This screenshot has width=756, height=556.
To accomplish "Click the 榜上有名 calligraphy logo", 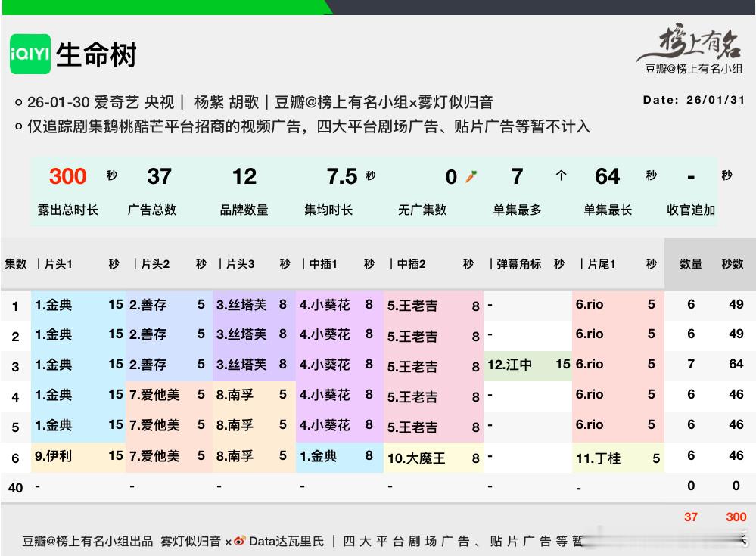I will [x=690, y=42].
